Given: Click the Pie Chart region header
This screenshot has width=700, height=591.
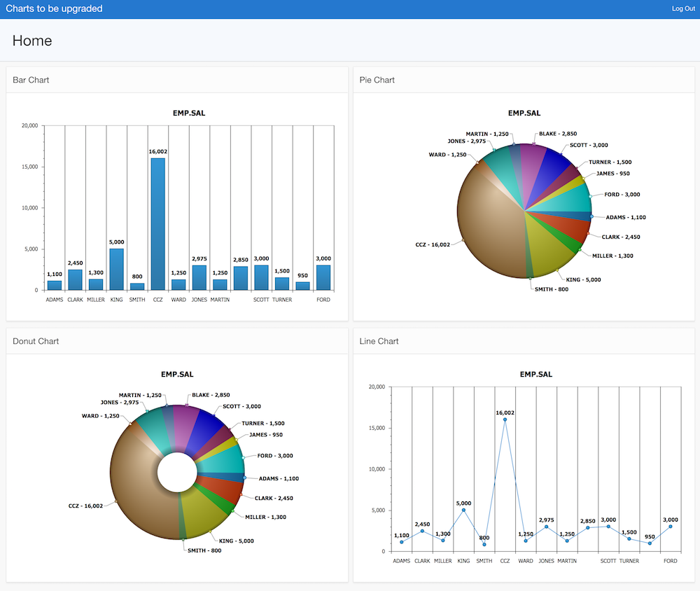Looking at the screenshot, I should (x=377, y=80).
